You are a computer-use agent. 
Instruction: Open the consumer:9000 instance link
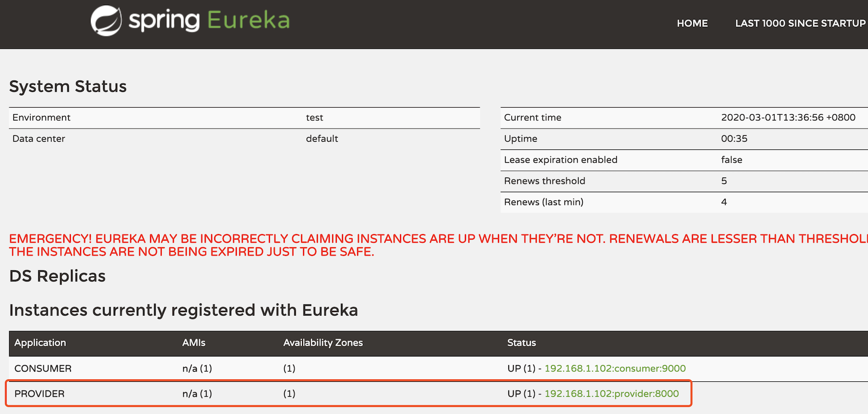pos(615,368)
